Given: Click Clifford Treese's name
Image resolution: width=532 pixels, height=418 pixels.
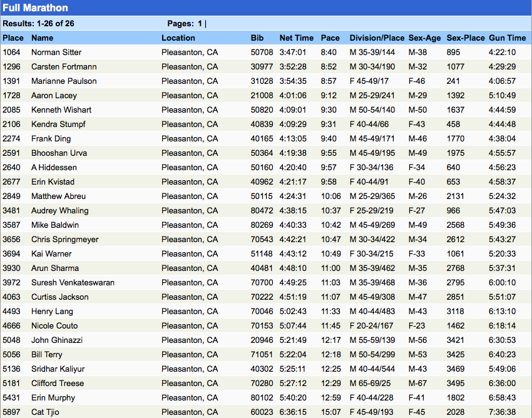Looking at the screenshot, I should (58, 384).
